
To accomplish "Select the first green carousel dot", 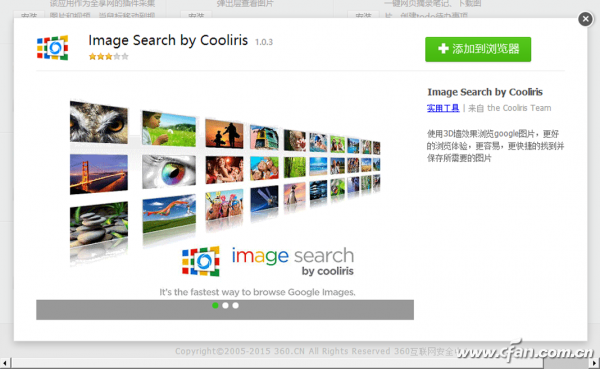I will point(215,305).
